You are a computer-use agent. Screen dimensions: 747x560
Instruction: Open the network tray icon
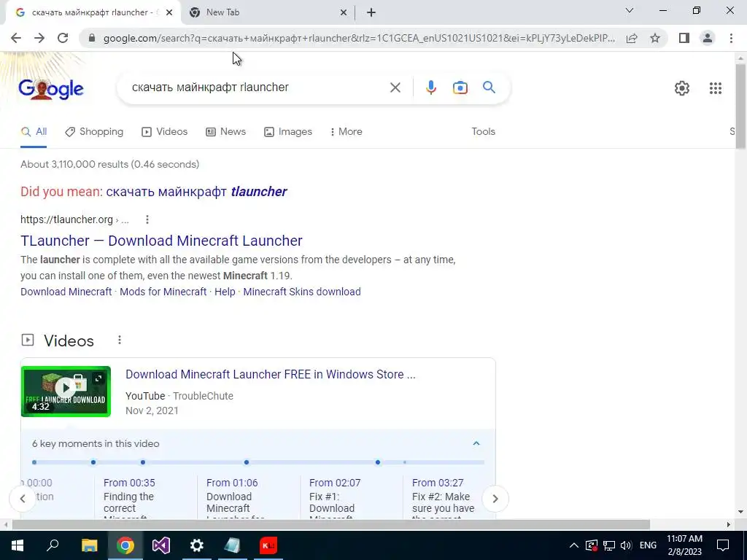coord(609,545)
